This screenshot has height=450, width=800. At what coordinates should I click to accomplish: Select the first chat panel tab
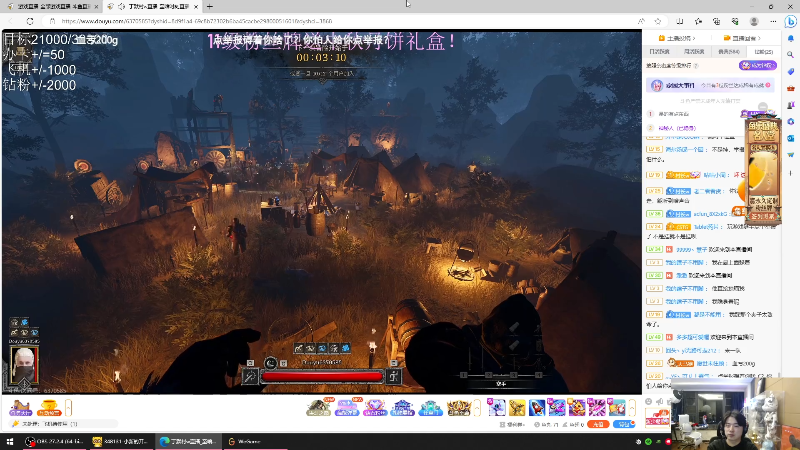(659, 52)
